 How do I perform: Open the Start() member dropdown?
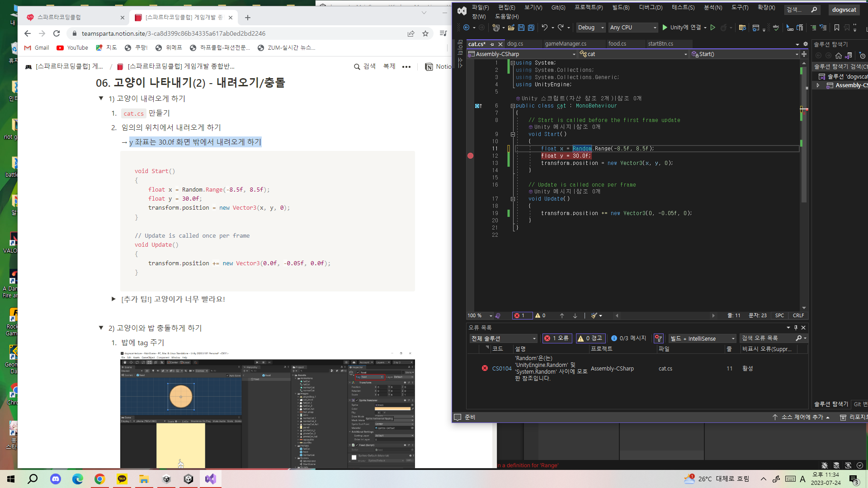point(745,54)
